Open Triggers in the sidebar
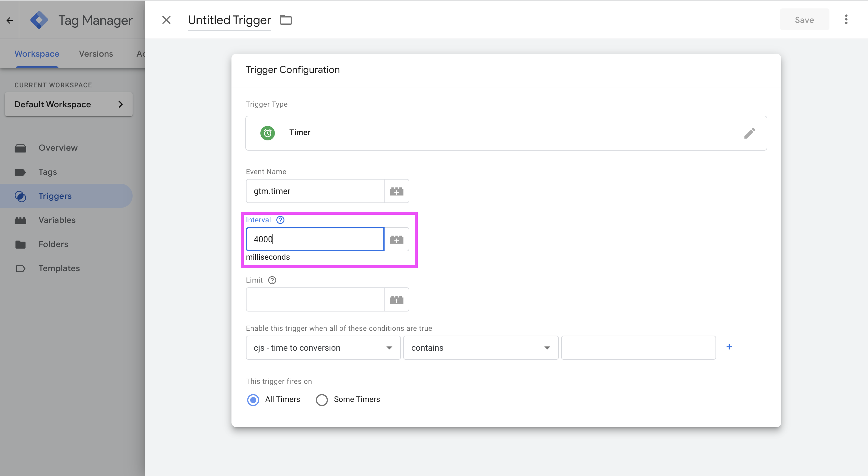 point(55,196)
